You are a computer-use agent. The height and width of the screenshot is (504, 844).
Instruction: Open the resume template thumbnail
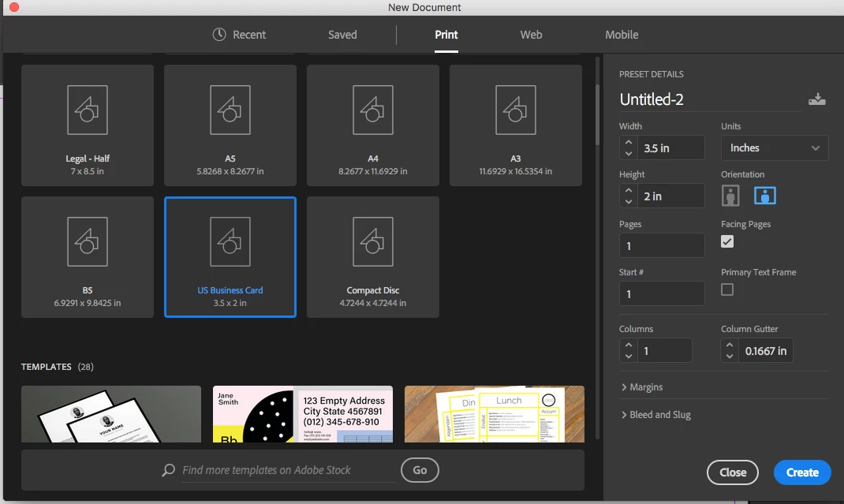tap(111, 414)
